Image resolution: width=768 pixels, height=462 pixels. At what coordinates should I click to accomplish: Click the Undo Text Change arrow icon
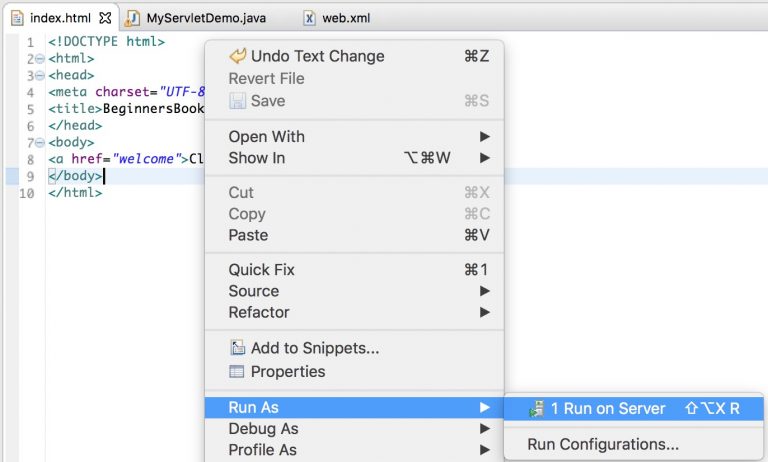(x=237, y=56)
